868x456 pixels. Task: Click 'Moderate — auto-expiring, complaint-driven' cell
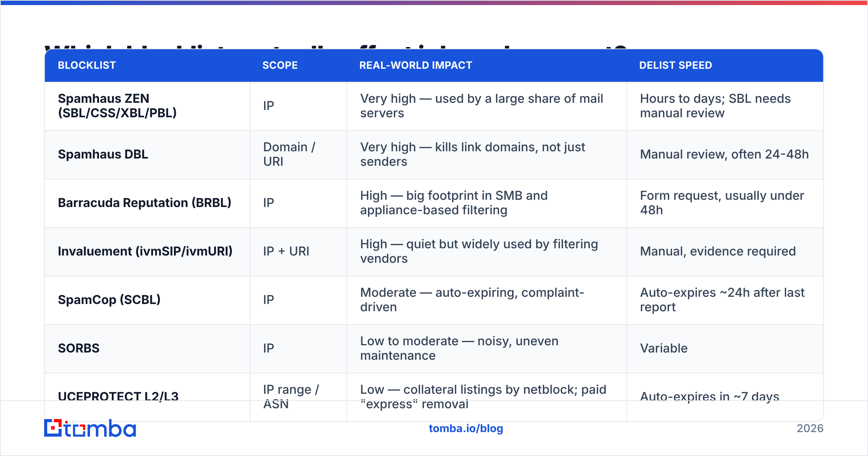(487, 300)
